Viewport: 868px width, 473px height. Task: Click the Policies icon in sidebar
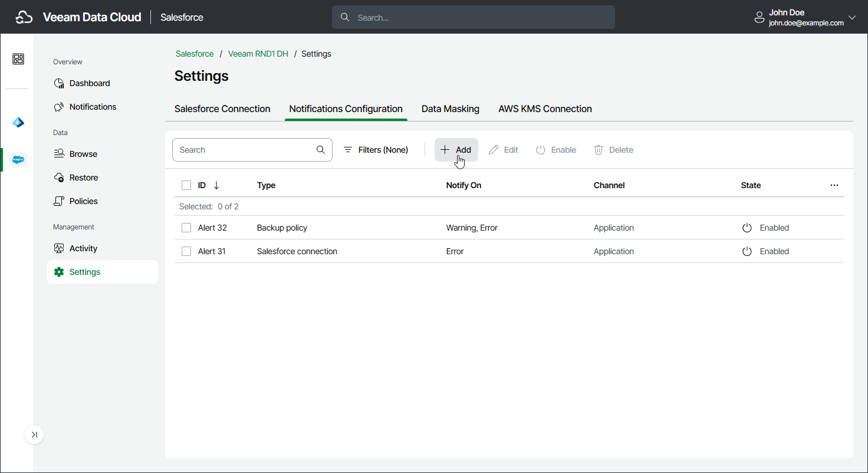[59, 201]
